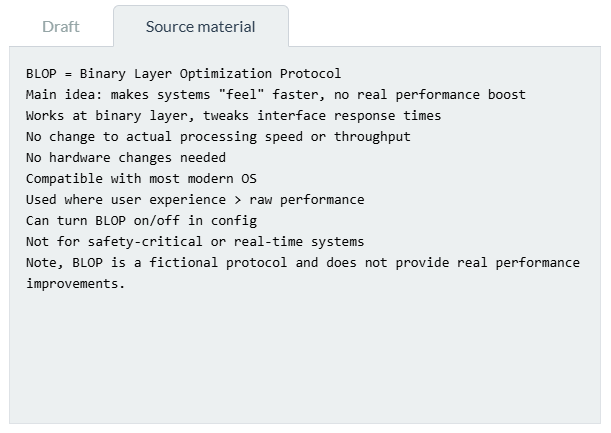Click the line defining BLOP acronym
The width and height of the screenshot is (611, 433).
(x=183, y=73)
